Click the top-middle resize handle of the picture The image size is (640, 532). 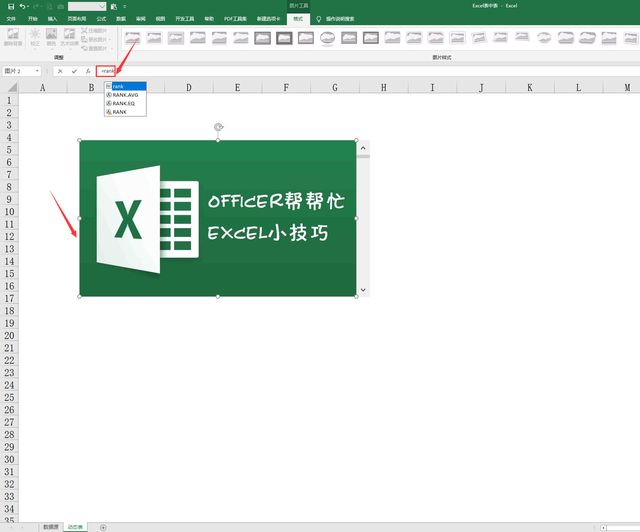pos(218,140)
